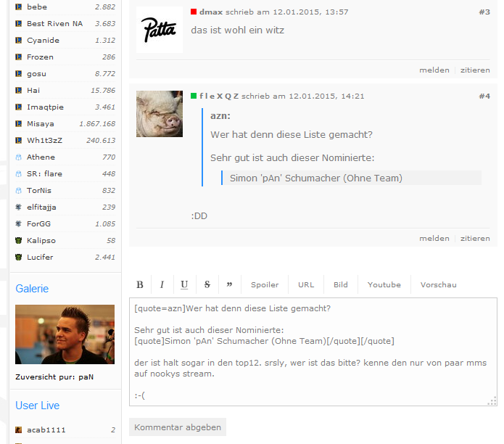Submit comment with Kommentar abgeben
This screenshot has width=504, height=444.
pyautogui.click(x=178, y=427)
